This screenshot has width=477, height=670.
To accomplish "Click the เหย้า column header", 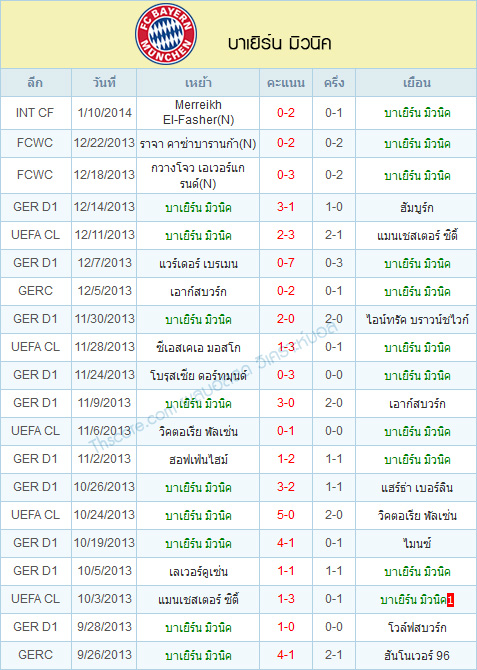I will 198,82.
